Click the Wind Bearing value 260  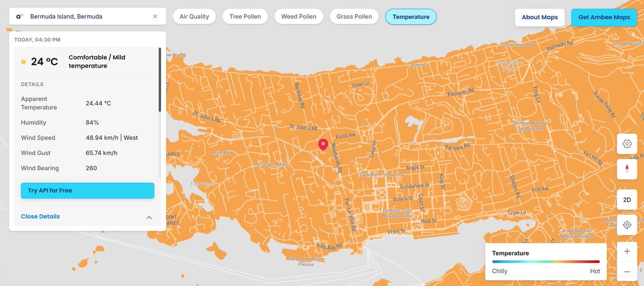91,168
